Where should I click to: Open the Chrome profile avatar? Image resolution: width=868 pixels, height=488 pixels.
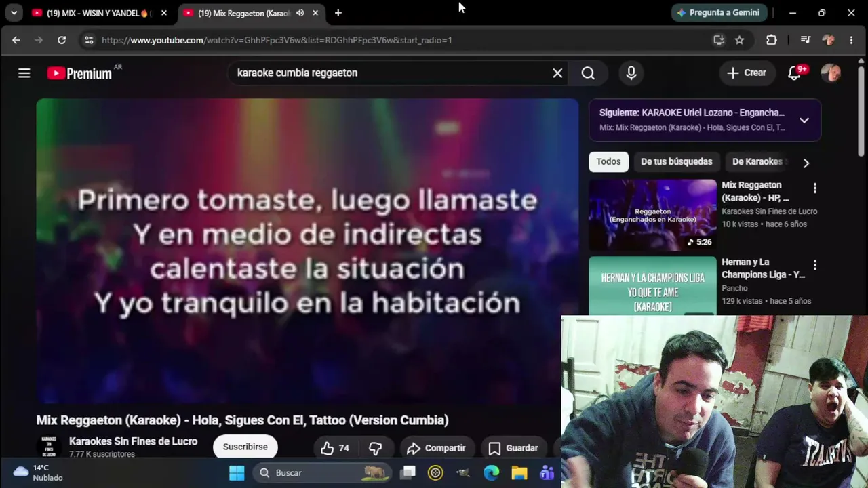pos(829,40)
